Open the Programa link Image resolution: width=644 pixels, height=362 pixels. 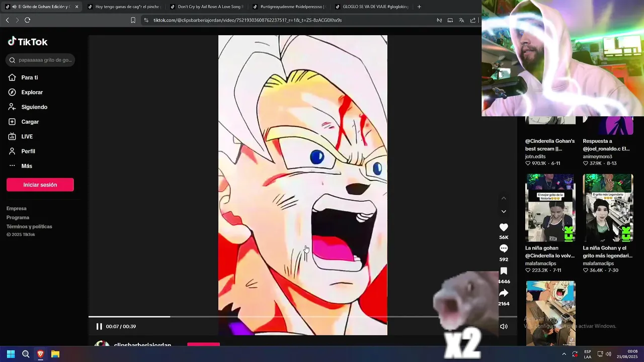click(18, 218)
